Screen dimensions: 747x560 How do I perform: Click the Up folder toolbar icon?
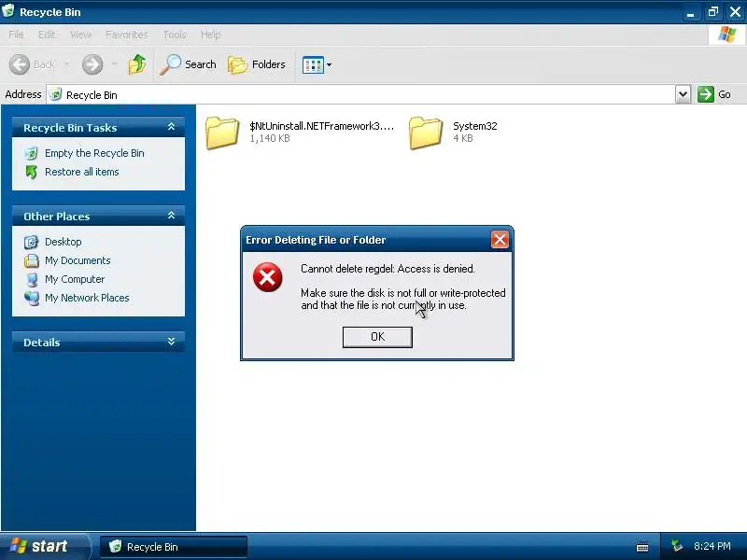point(137,64)
